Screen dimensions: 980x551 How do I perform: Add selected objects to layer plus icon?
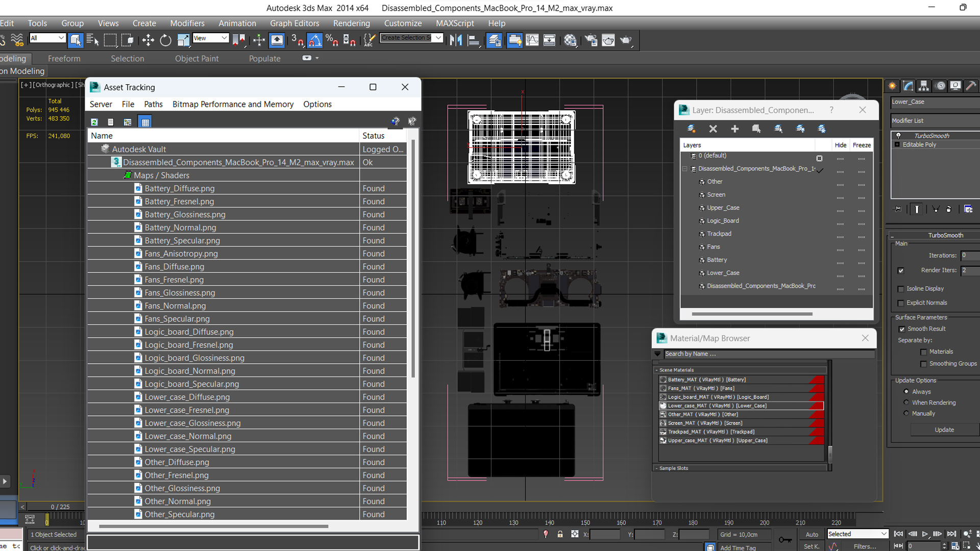[734, 129]
